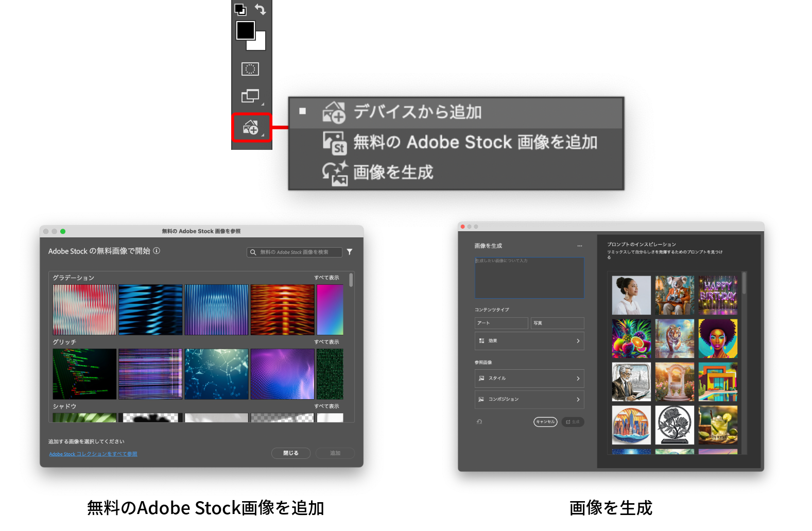Open the three-dot options in generate image panel
The image size is (812, 531).
pos(579,246)
